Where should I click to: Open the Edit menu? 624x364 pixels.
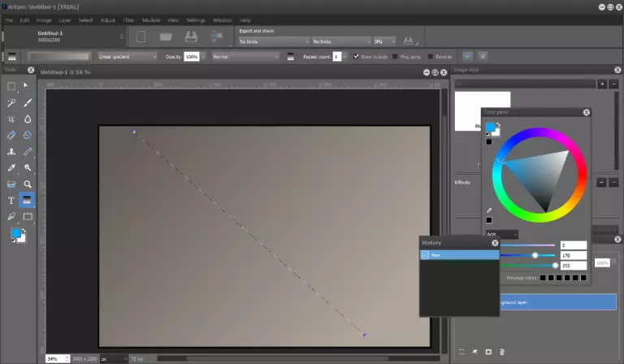24,20
